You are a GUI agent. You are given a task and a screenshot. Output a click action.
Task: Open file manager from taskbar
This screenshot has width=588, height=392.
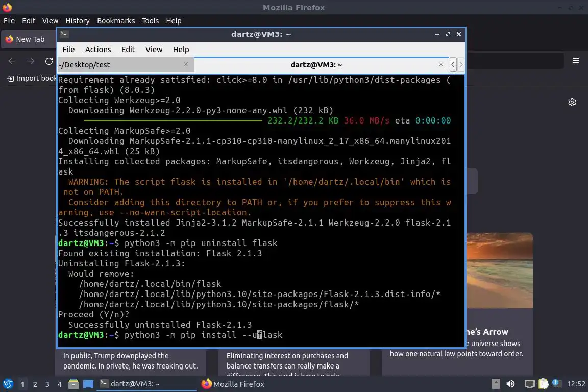pyautogui.click(x=73, y=384)
